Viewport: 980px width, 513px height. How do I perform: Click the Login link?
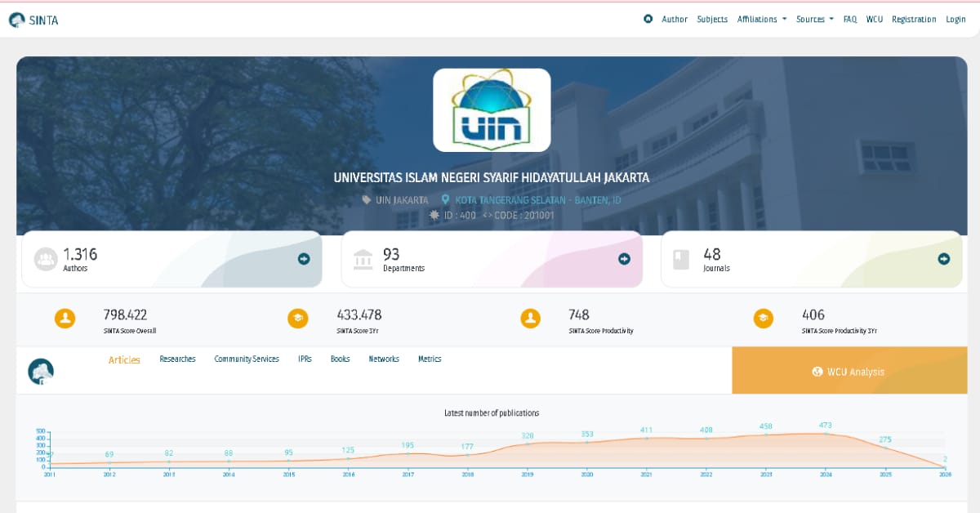coord(955,19)
